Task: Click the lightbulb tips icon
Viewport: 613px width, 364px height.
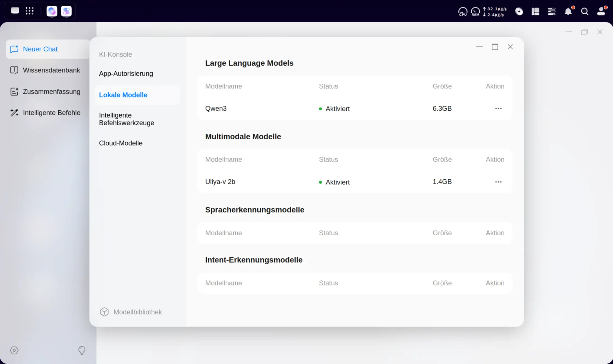Action: coord(82,350)
